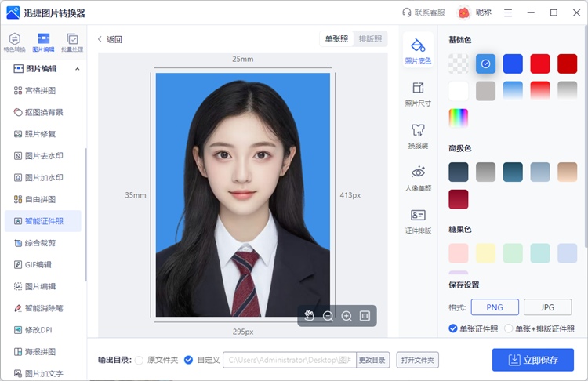The image size is (588, 381).
Task: Click the 立即保存 save button
Action: (532, 360)
